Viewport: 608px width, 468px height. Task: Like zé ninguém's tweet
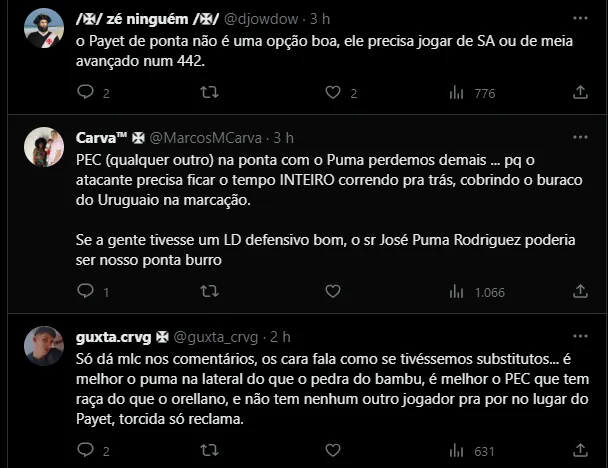(x=333, y=93)
